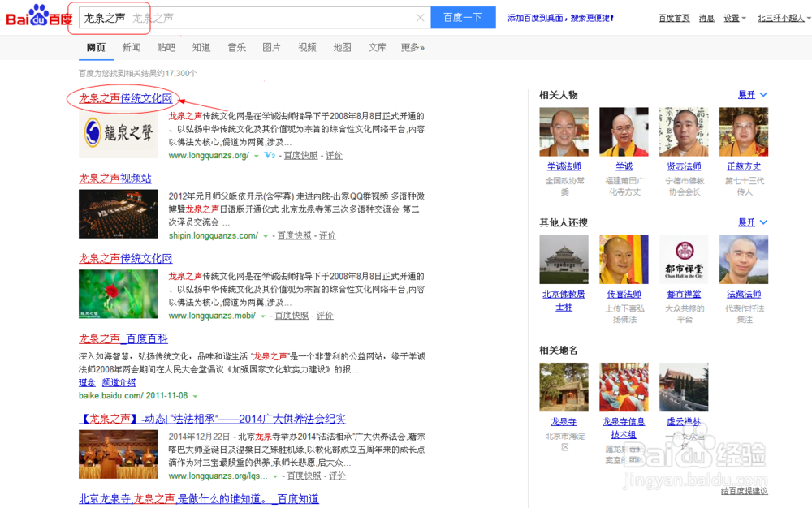Click inside the search input field
Image resolution: width=812 pixels, height=508 pixels.
(x=253, y=18)
